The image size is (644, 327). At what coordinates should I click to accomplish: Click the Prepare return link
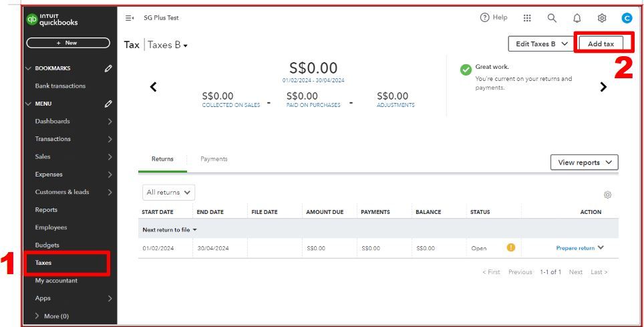[575, 248]
